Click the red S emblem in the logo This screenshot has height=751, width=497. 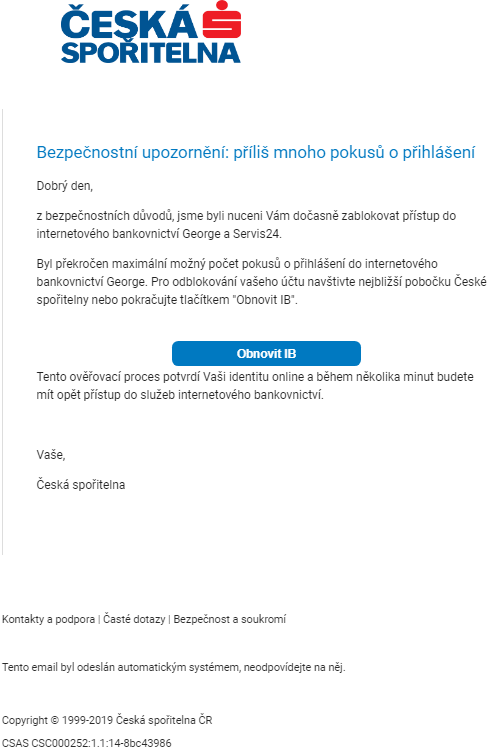222,20
